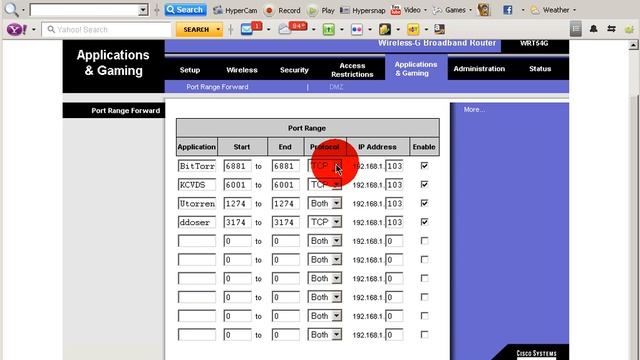Uncheck Enable for the BitTorr row

tap(424, 165)
